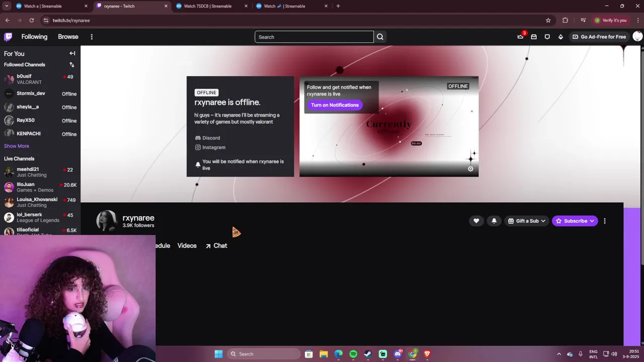Go back to the previous page

(x=7, y=20)
